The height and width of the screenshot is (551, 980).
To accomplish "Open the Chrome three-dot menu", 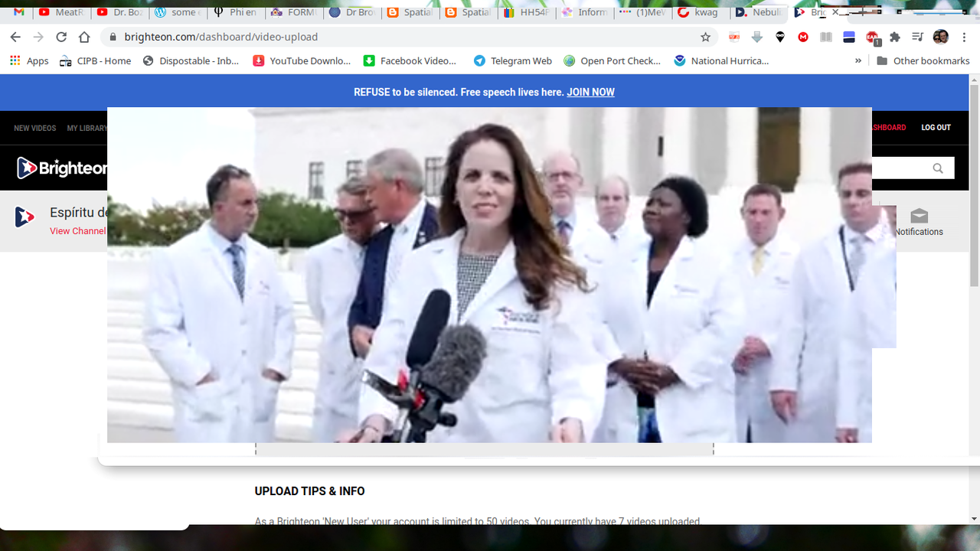I will tap(964, 37).
